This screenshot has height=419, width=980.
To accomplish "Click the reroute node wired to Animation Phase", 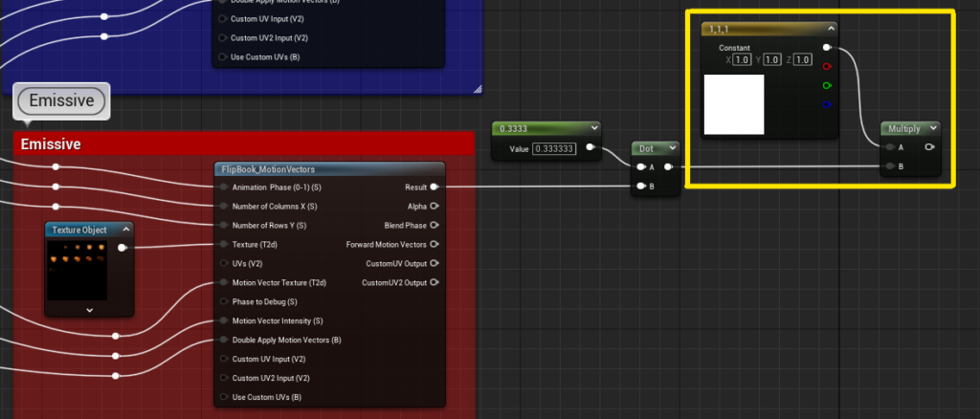I will click(56, 166).
